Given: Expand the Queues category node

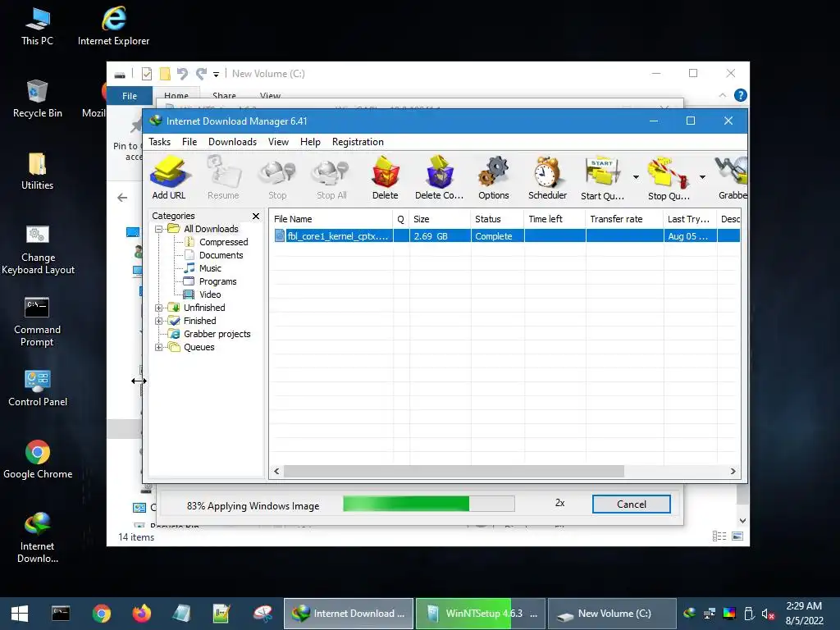Looking at the screenshot, I should click(158, 347).
